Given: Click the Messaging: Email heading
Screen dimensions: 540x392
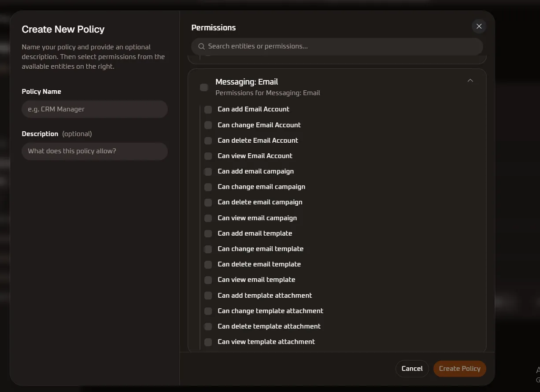Looking at the screenshot, I should 247,82.
